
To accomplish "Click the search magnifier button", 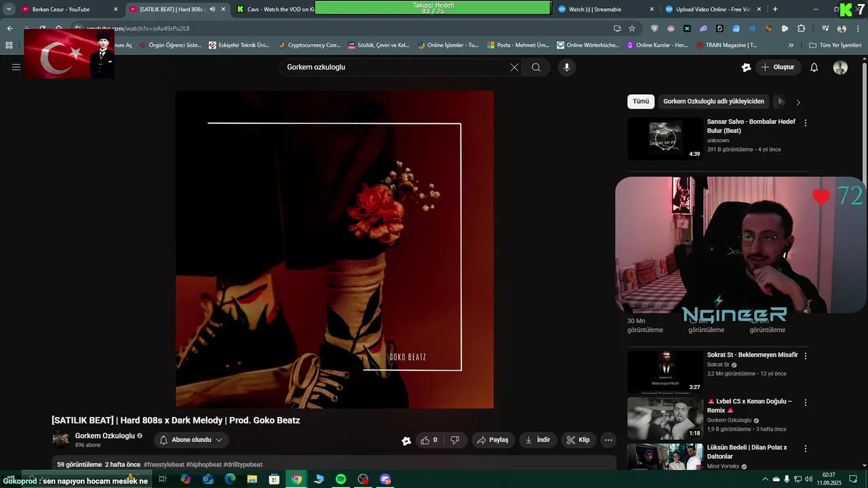I will [536, 67].
